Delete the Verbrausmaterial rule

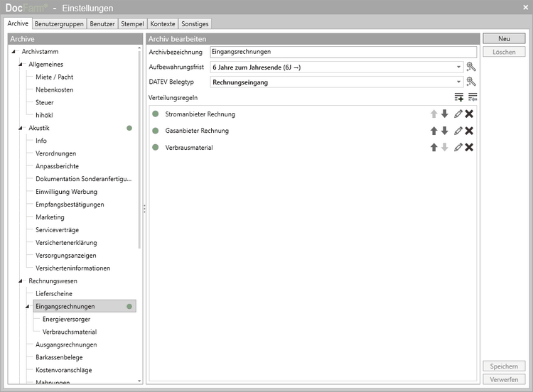click(470, 147)
